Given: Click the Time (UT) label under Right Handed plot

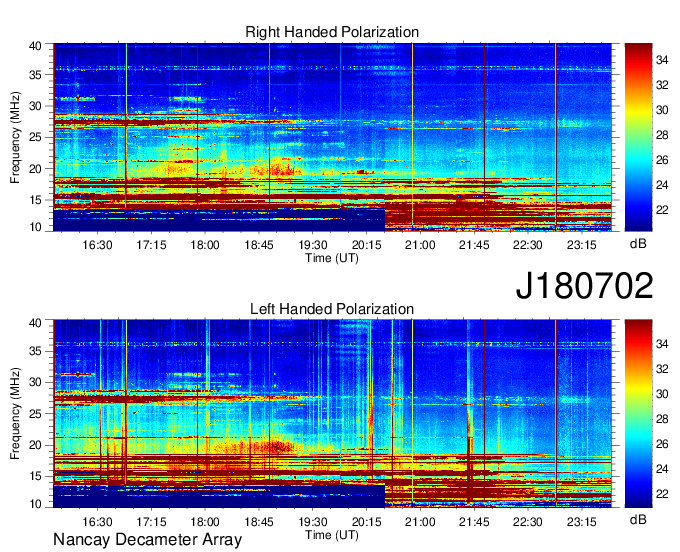Looking at the screenshot, I should (x=332, y=258).
